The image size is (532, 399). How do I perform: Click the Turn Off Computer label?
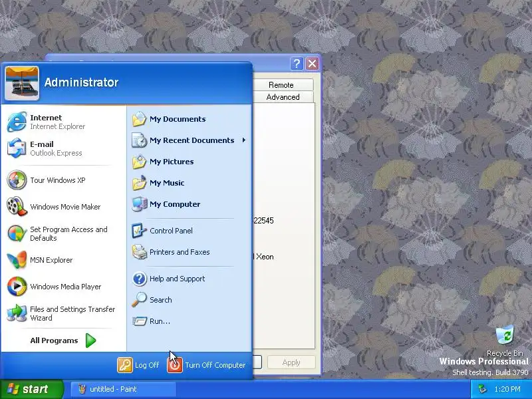(215, 365)
